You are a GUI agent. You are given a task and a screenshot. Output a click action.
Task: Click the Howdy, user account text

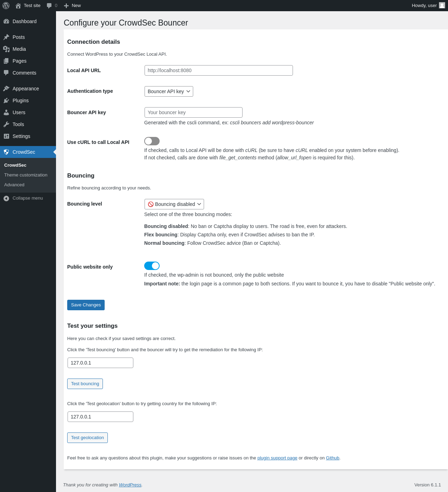[x=424, y=6]
